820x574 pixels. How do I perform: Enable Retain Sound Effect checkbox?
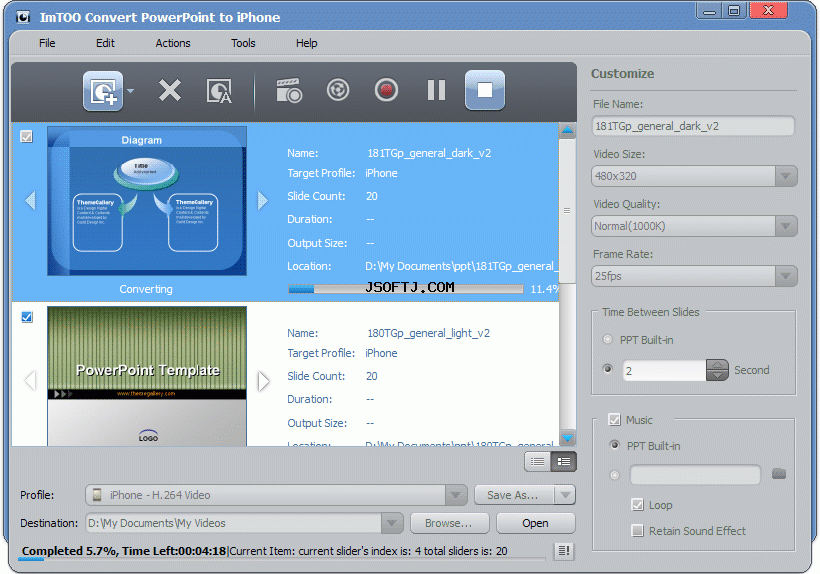(637, 531)
